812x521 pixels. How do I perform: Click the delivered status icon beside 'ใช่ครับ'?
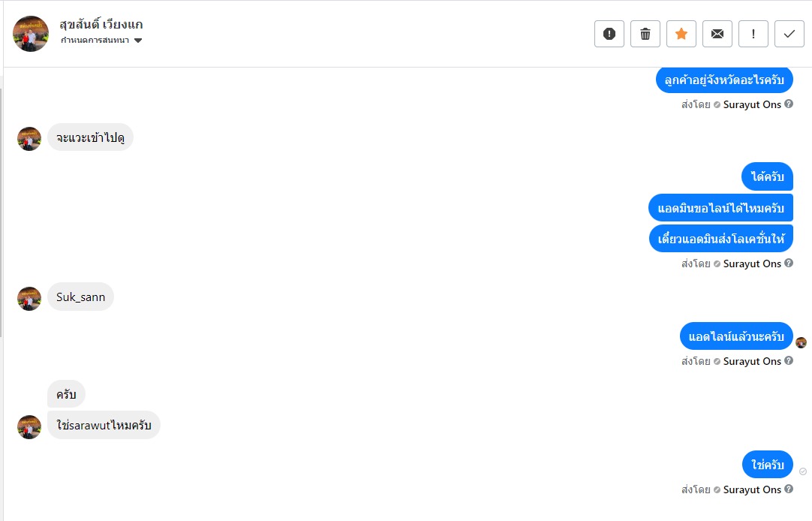tap(803, 471)
